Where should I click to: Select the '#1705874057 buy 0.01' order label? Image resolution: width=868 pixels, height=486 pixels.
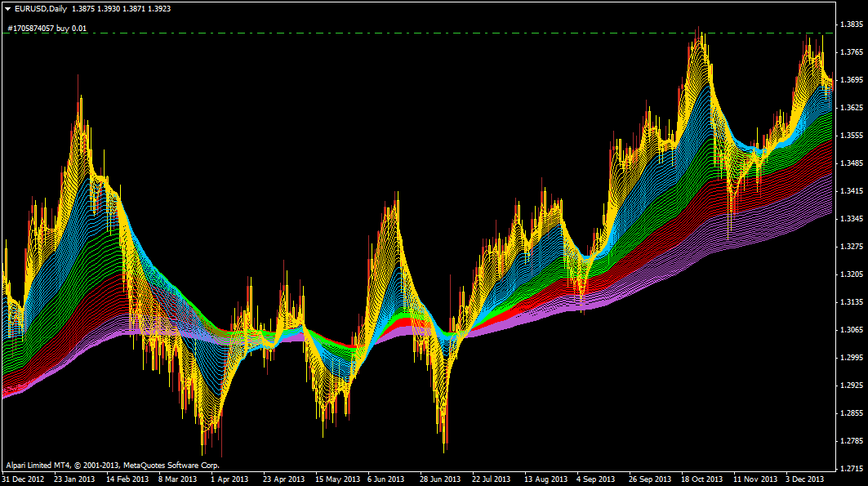(47, 29)
